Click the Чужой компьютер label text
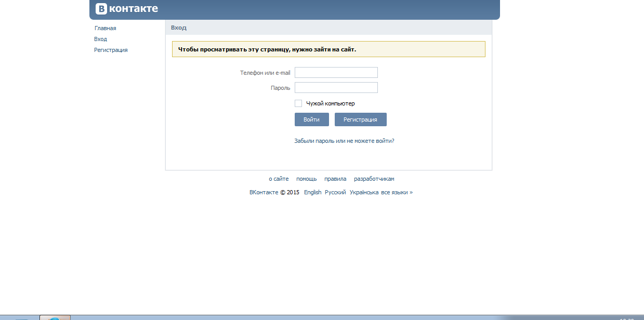This screenshot has width=644, height=320. tap(331, 103)
